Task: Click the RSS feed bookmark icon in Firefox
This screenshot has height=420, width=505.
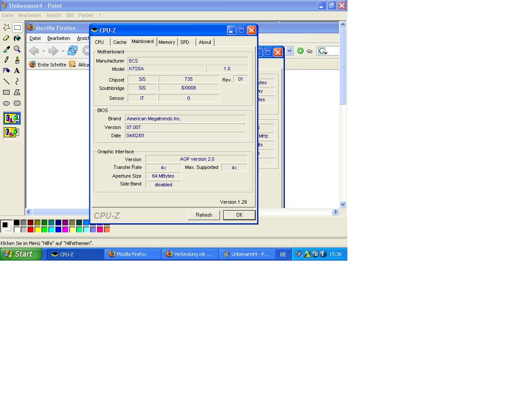Action: tap(73, 64)
